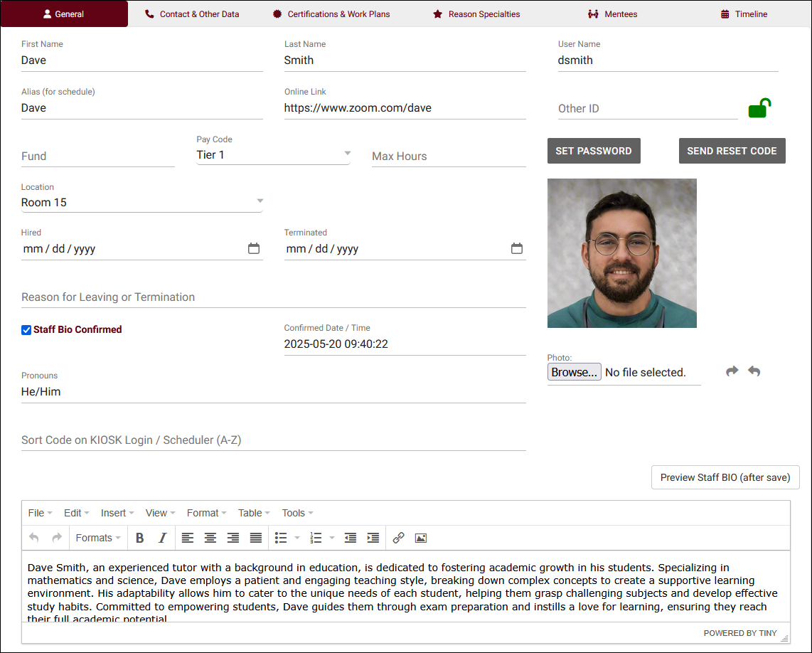812x653 pixels.
Task: Open the Formats dropdown in editor
Action: [98, 538]
